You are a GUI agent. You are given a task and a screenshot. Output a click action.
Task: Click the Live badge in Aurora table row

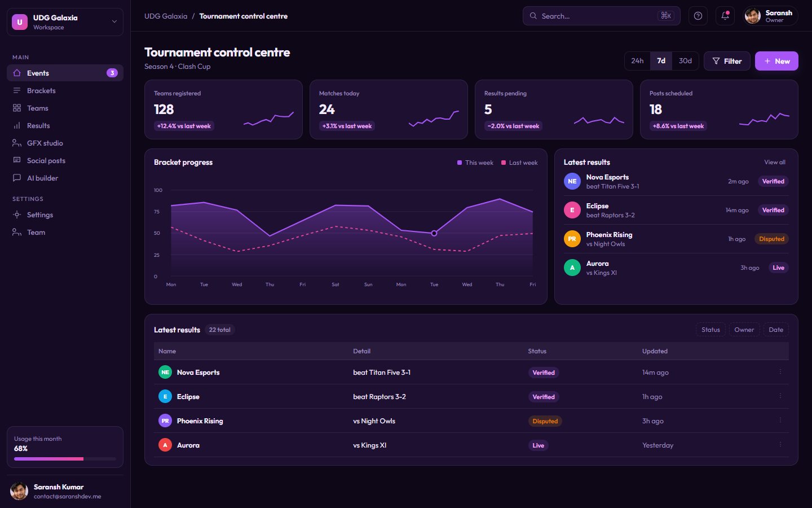coord(539,445)
